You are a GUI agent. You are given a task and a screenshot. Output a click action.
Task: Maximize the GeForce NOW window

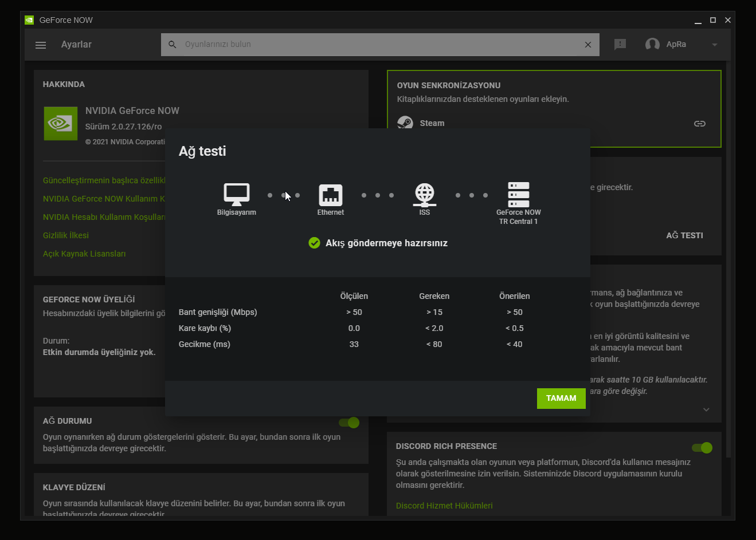click(713, 20)
